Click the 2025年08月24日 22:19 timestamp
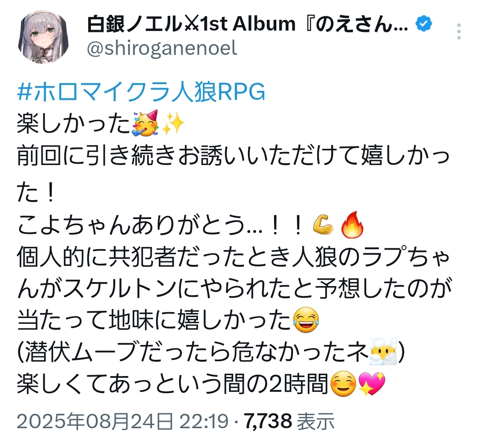Viewport: 486px width, 448px height. click(x=123, y=421)
